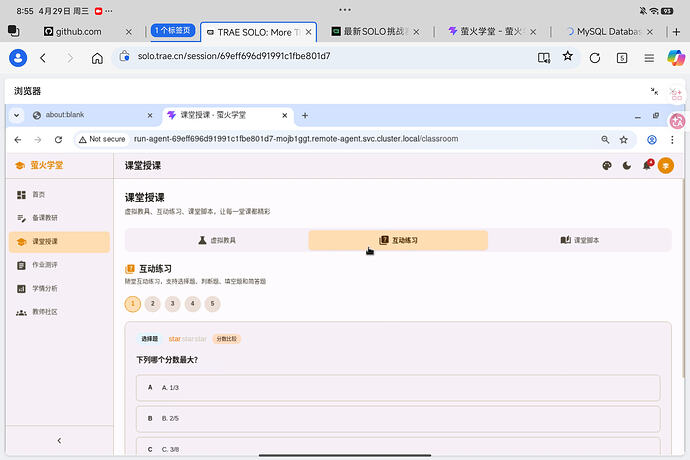Choose answer option C. 3/8
The image size is (690, 460).
398,447
